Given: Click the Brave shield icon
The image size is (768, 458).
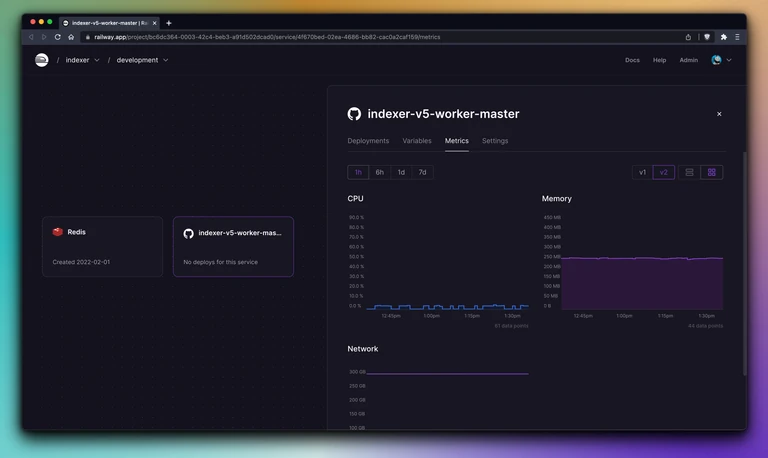Looking at the screenshot, I should pos(707,37).
